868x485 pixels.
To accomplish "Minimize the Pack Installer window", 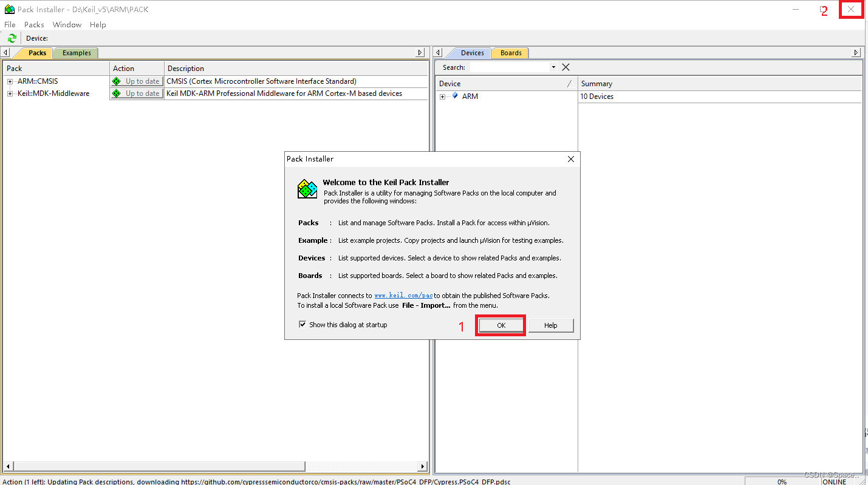I will point(796,9).
